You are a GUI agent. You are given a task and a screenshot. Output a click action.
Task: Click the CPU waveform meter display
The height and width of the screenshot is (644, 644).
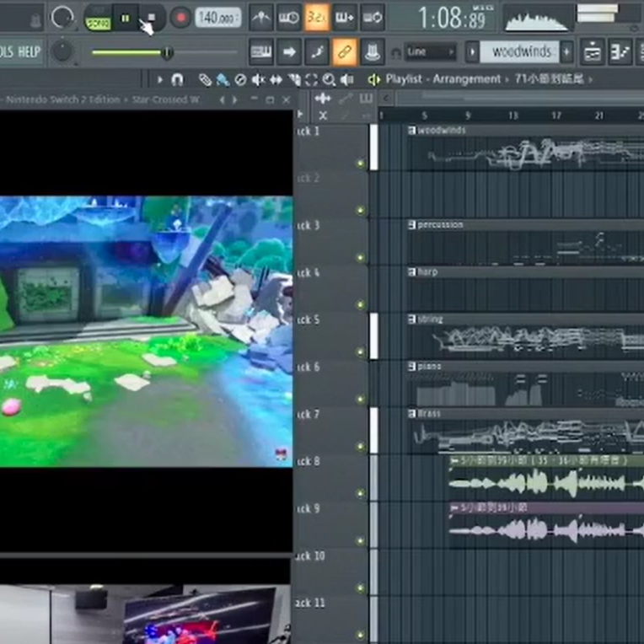point(537,19)
